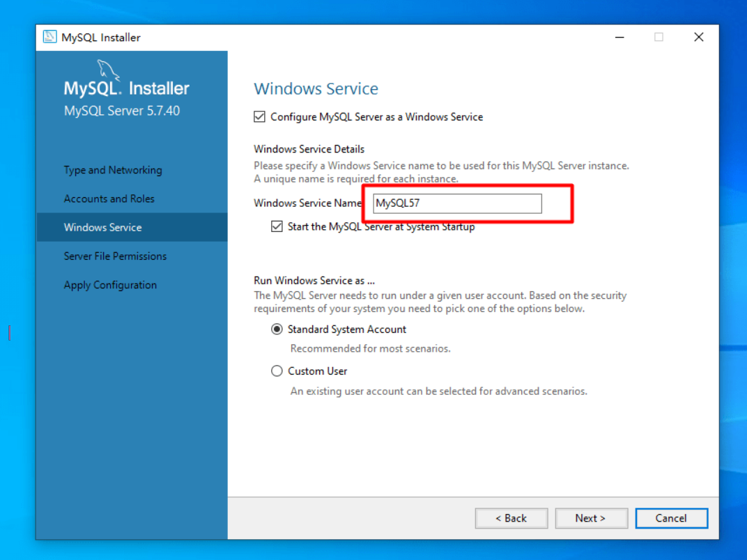Click the Back button

click(511, 518)
